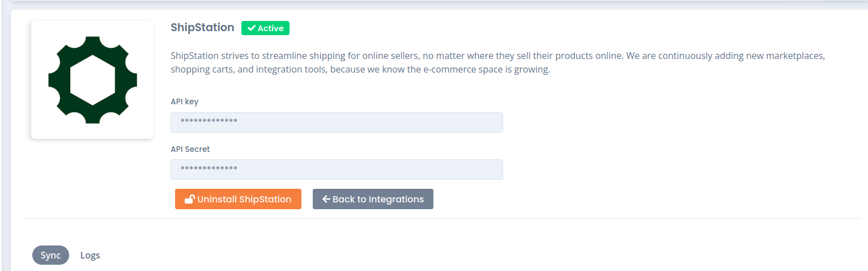Click the API key field label
This screenshot has width=868, height=271.
pos(185,101)
